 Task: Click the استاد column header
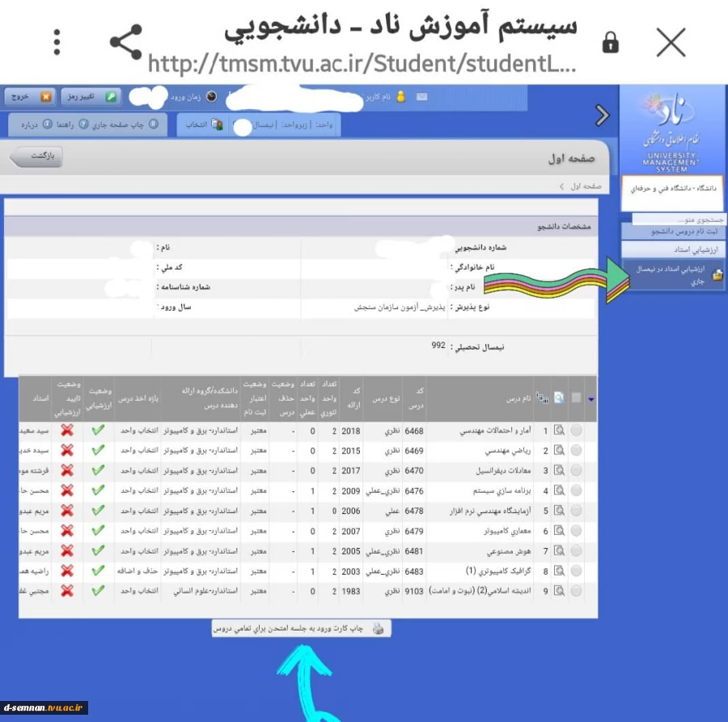40,398
